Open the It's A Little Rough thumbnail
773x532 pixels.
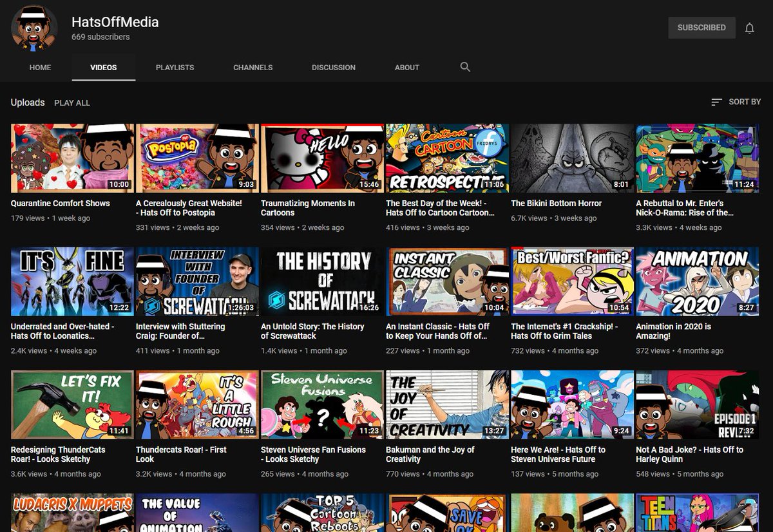tap(197, 404)
